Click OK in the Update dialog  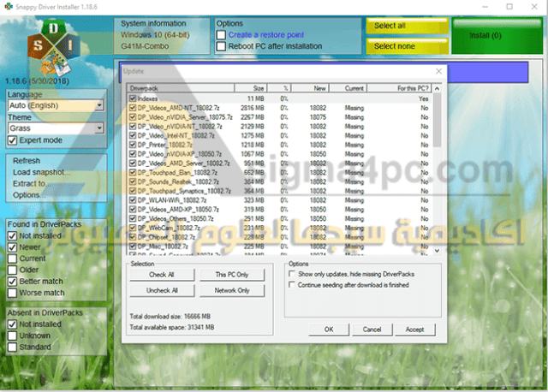pyautogui.click(x=329, y=330)
